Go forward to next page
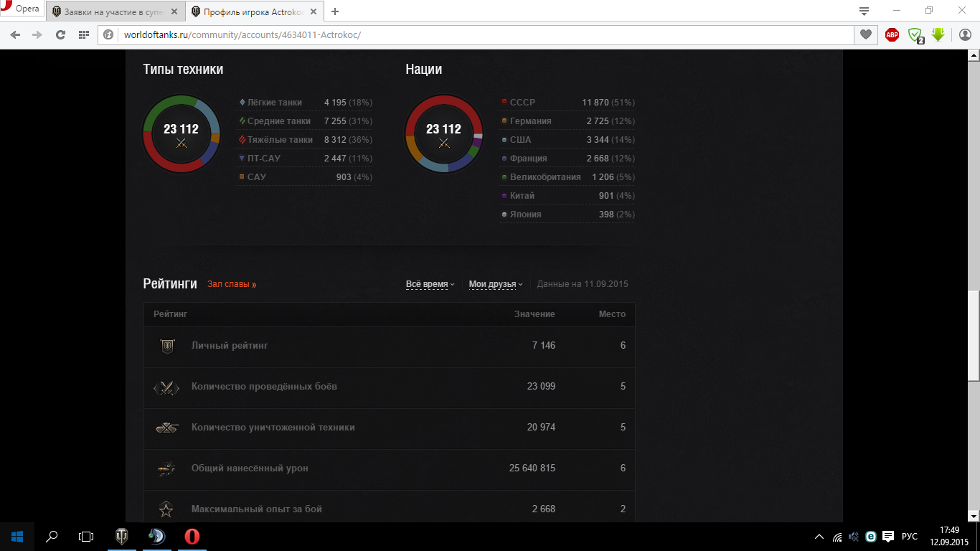The image size is (980, 551). (x=37, y=34)
